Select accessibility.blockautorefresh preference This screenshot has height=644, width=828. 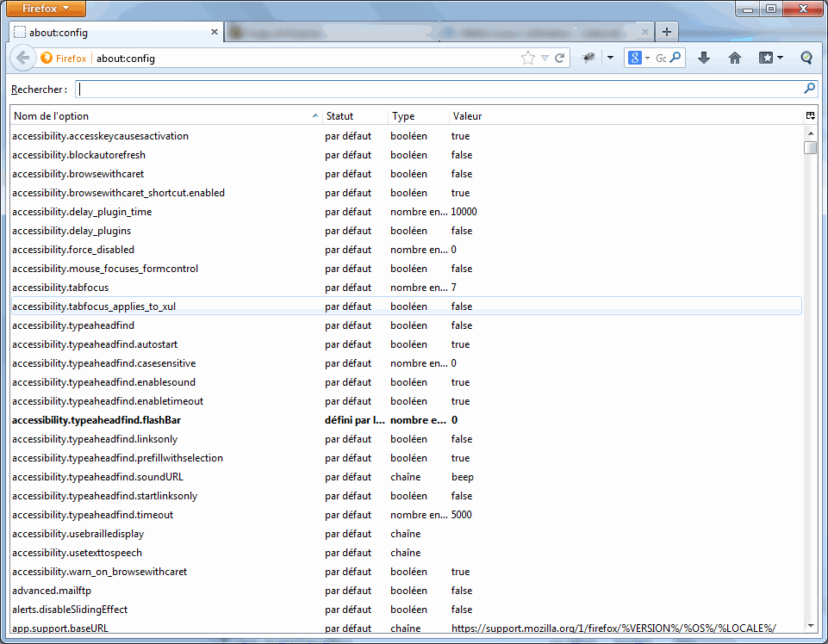[406, 155]
